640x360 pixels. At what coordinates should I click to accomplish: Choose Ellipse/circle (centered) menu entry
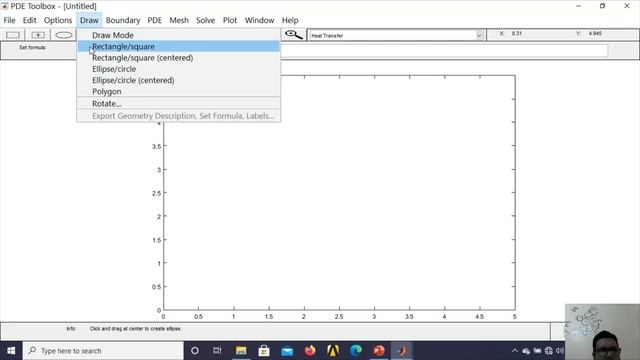coord(179,80)
